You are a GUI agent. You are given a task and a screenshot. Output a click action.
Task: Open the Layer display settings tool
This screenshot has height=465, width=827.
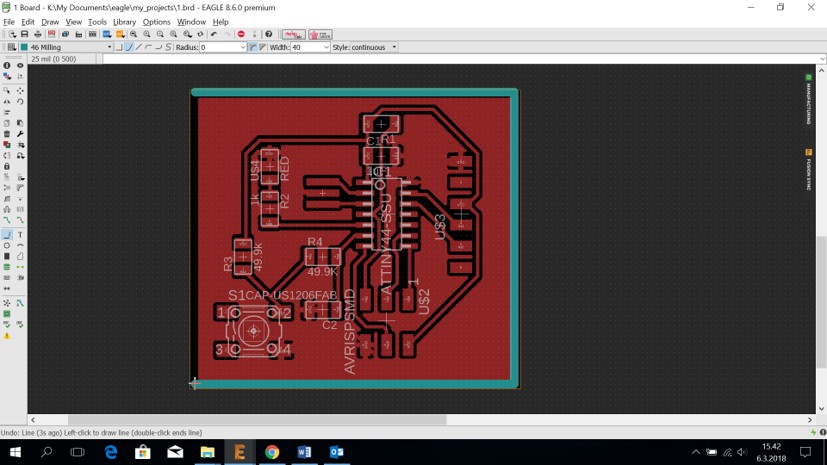(7, 76)
